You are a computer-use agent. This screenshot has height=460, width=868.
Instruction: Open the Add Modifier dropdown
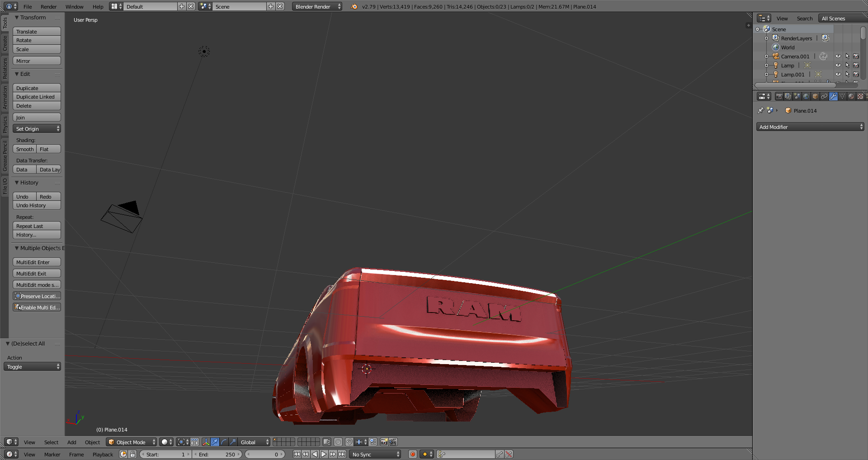point(810,127)
